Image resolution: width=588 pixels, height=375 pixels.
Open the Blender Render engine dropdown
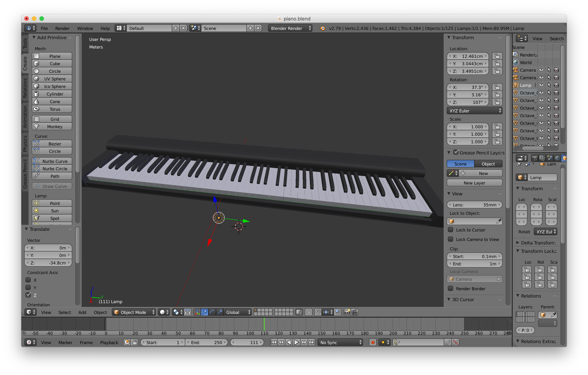point(290,28)
